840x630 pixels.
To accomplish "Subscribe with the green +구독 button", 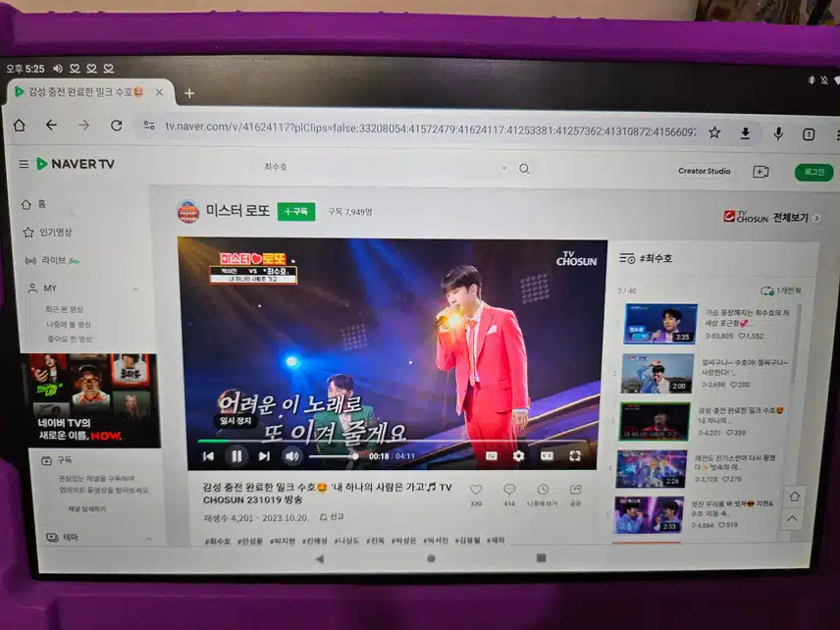I will [x=296, y=212].
